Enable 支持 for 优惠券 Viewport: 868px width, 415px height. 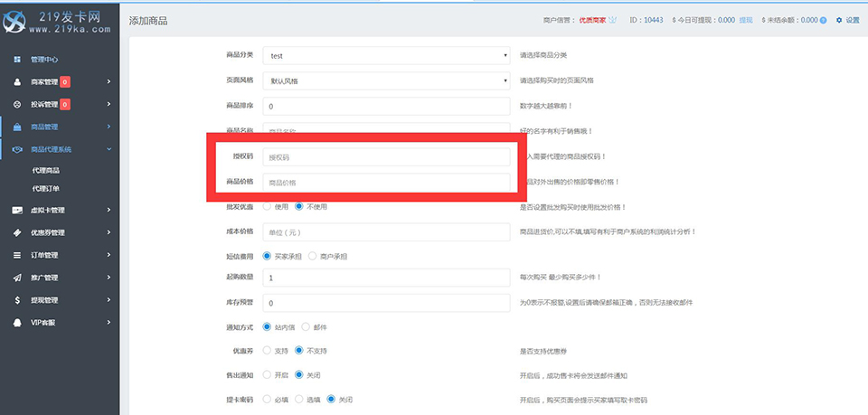[x=267, y=350]
